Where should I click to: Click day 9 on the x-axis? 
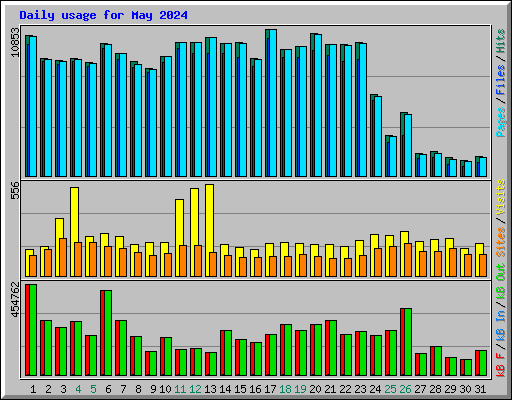coord(153,389)
